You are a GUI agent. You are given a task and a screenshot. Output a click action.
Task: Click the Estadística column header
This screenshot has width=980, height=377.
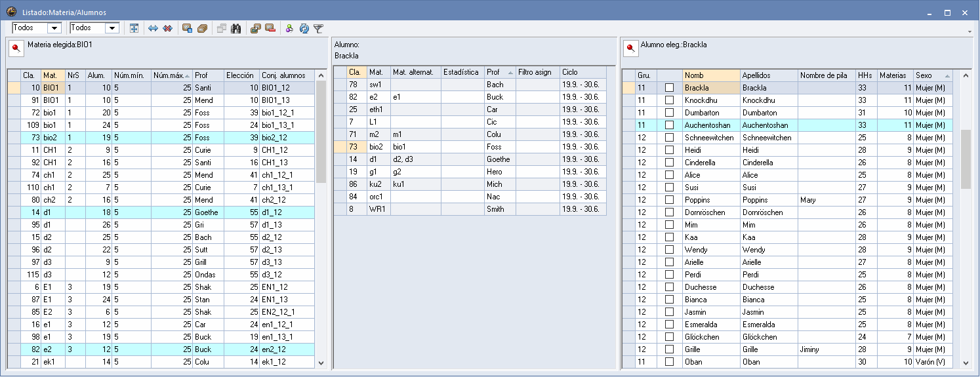tap(462, 72)
